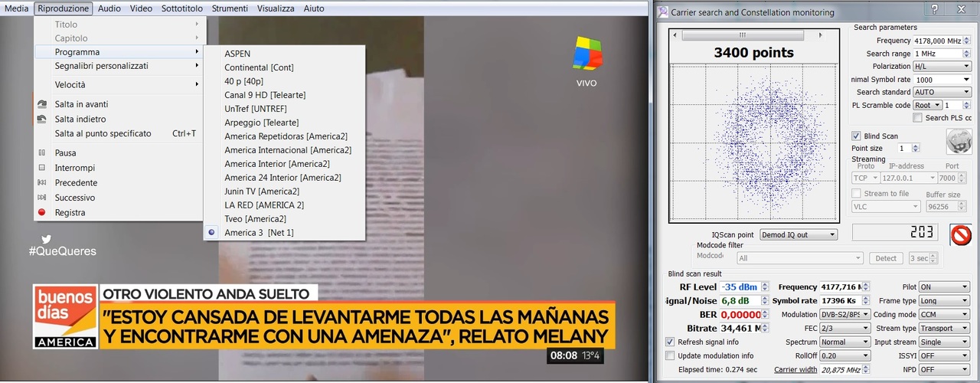The image size is (980, 383).
Task: Toggle Refresh signal info checkbox
Action: pyautogui.click(x=671, y=342)
